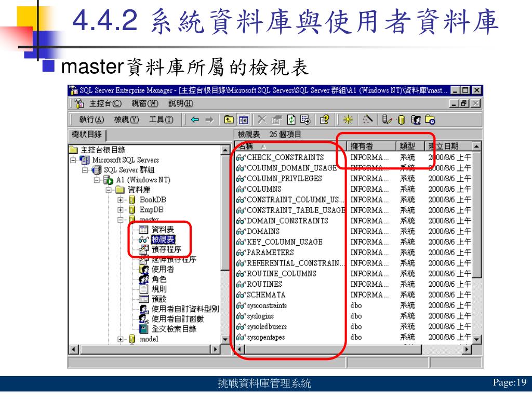Click the Forward arrow toolbar icon
The image size is (532, 399).
[209, 119]
